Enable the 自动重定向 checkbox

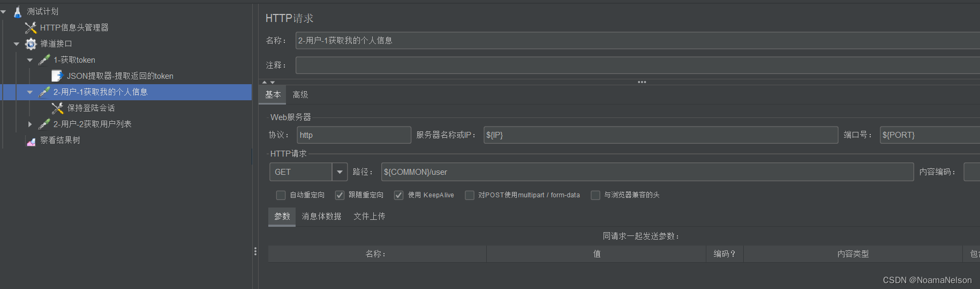(x=281, y=195)
